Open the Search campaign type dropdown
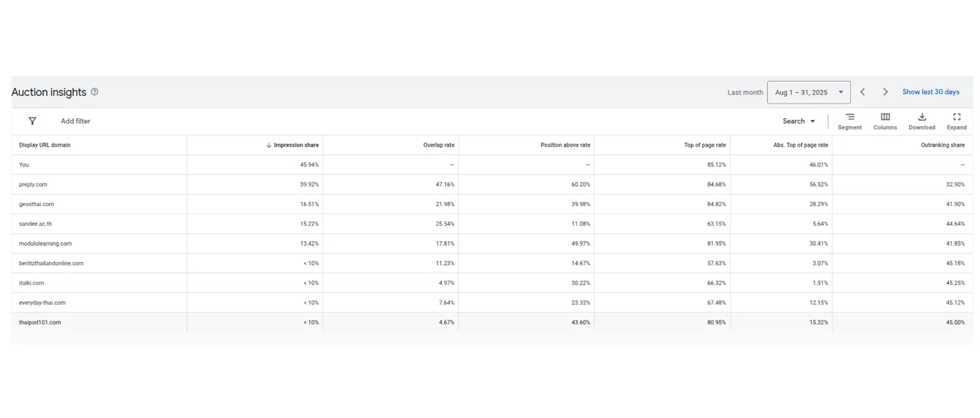This screenshot has height=418, width=980. pos(799,121)
